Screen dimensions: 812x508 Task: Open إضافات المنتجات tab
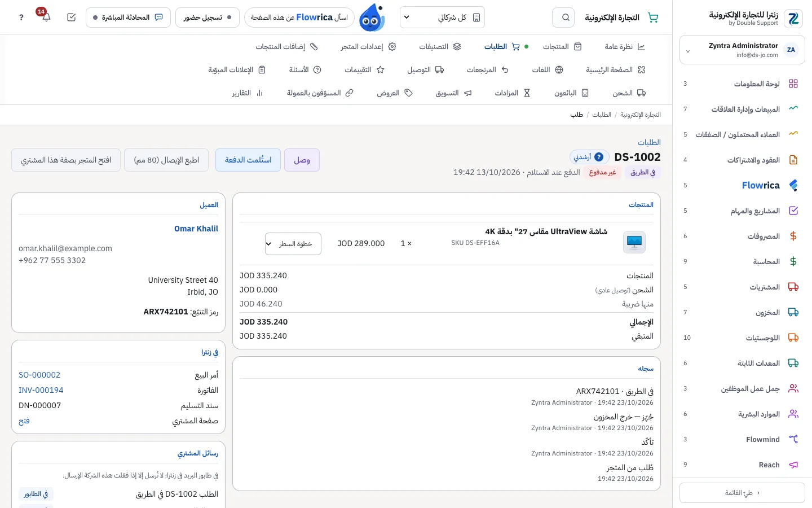click(x=286, y=47)
